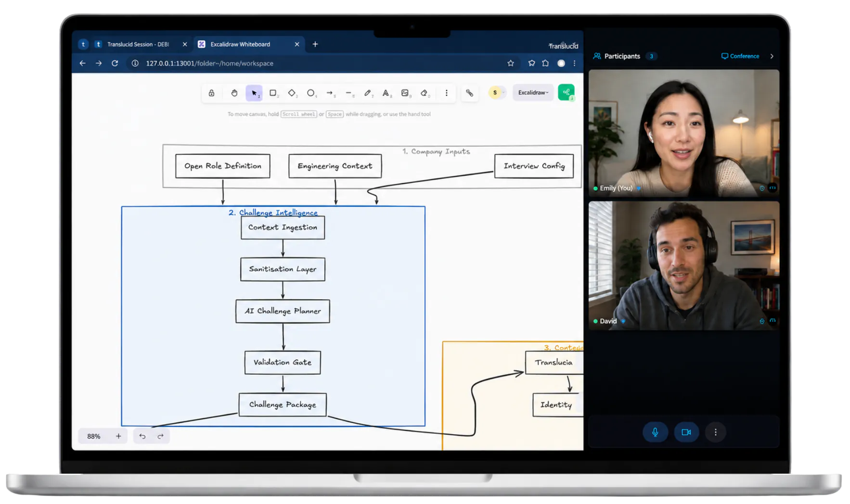Click the shield badge beside David's name
850x504 pixels.
[x=623, y=321]
